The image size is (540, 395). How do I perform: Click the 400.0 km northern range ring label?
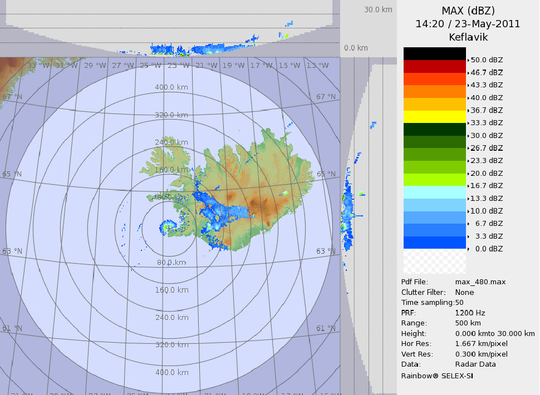[x=172, y=87]
